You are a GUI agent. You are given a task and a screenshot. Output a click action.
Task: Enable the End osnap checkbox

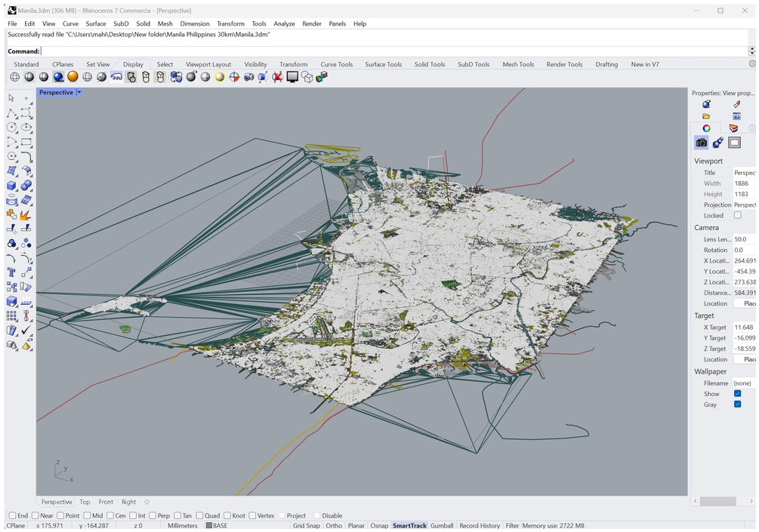point(12,516)
